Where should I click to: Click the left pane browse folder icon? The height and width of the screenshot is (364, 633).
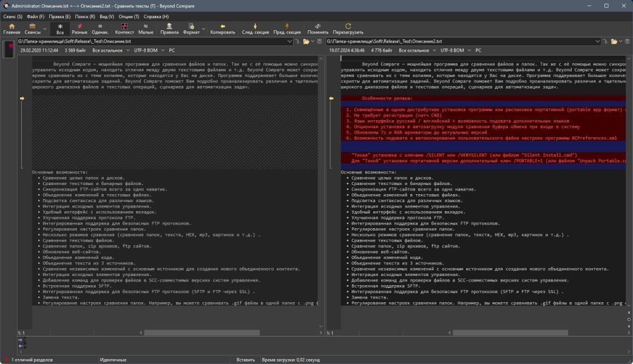[306, 41]
